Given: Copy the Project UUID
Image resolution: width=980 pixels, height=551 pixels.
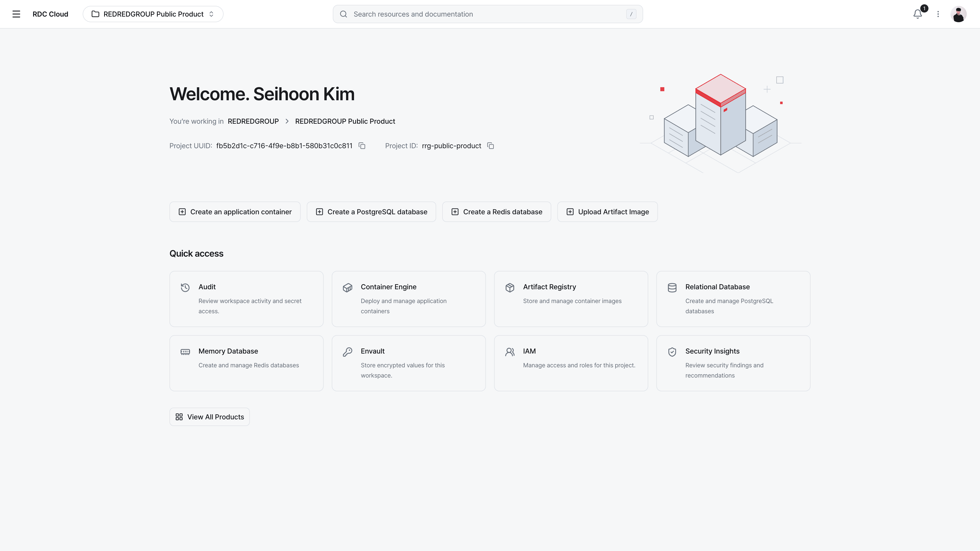Looking at the screenshot, I should coord(362,146).
